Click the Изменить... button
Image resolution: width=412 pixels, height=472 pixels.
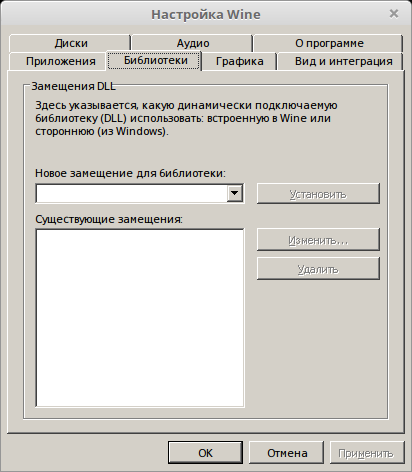coord(318,240)
